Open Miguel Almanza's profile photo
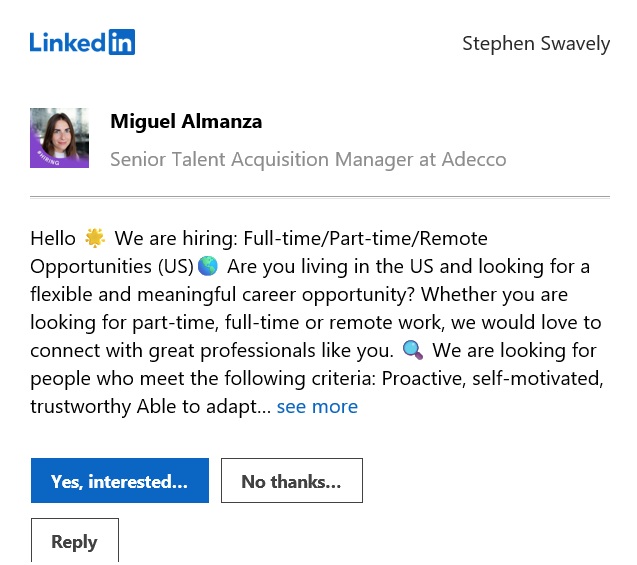637x565 pixels. 59,137
